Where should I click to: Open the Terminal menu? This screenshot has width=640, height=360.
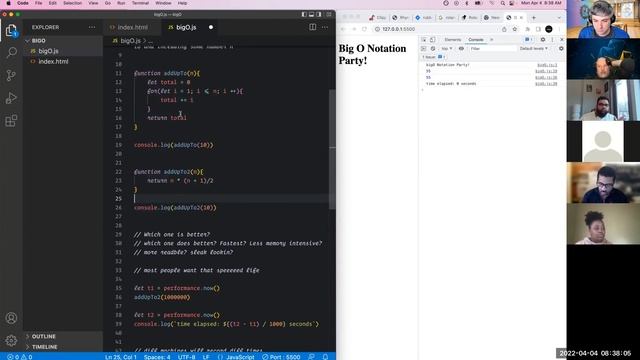point(140,3)
